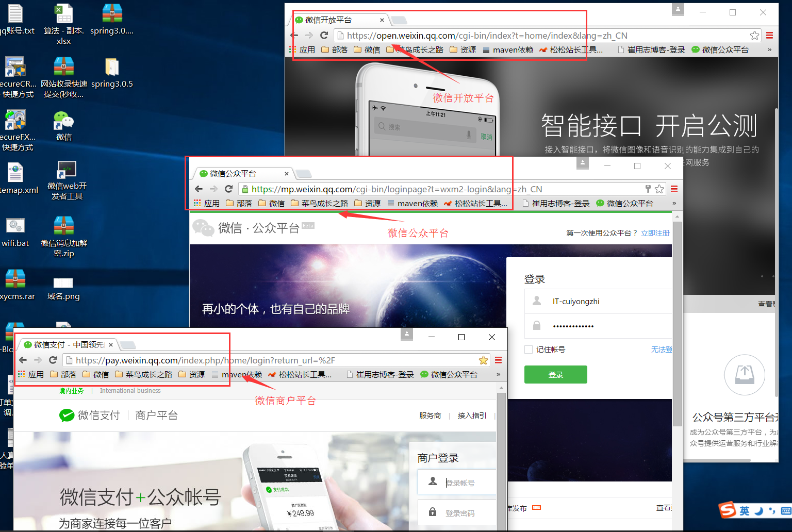Reload the open.weixin.qq.com page
The width and height of the screenshot is (792, 532).
coord(324,36)
